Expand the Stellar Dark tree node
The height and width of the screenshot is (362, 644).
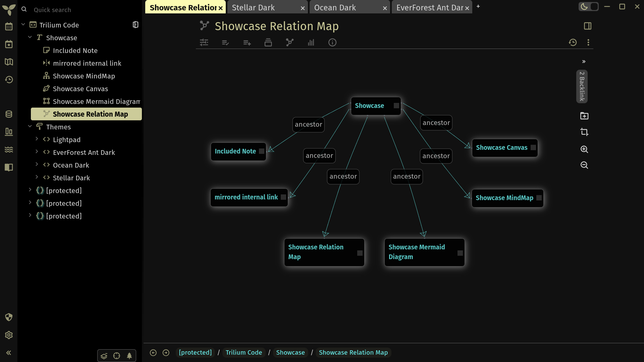pos(37,177)
